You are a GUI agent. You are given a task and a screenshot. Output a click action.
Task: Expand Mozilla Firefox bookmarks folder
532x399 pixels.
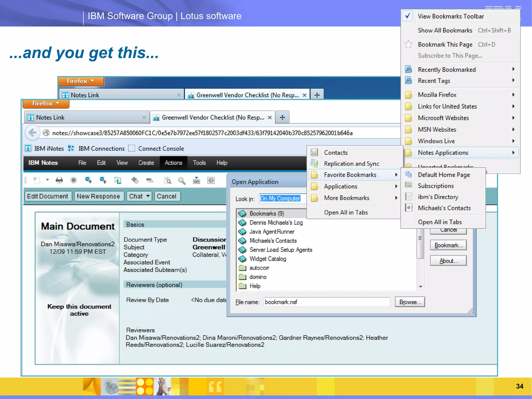click(x=460, y=95)
